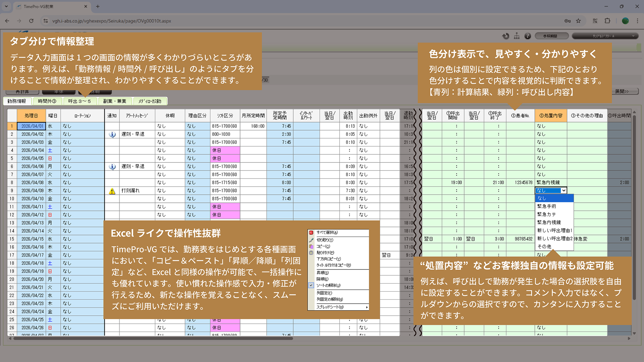Click the horizontal scrollbar thumb below the grid
This screenshot has height=362, width=644.
click(x=153, y=339)
